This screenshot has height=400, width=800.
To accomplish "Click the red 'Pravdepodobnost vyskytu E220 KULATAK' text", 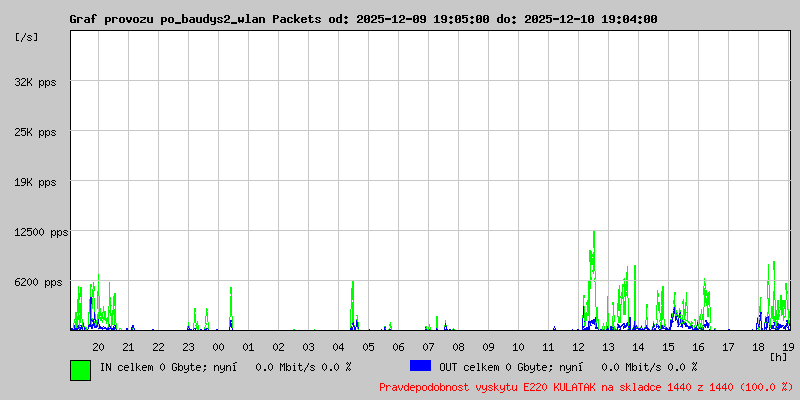I will [x=487, y=387].
